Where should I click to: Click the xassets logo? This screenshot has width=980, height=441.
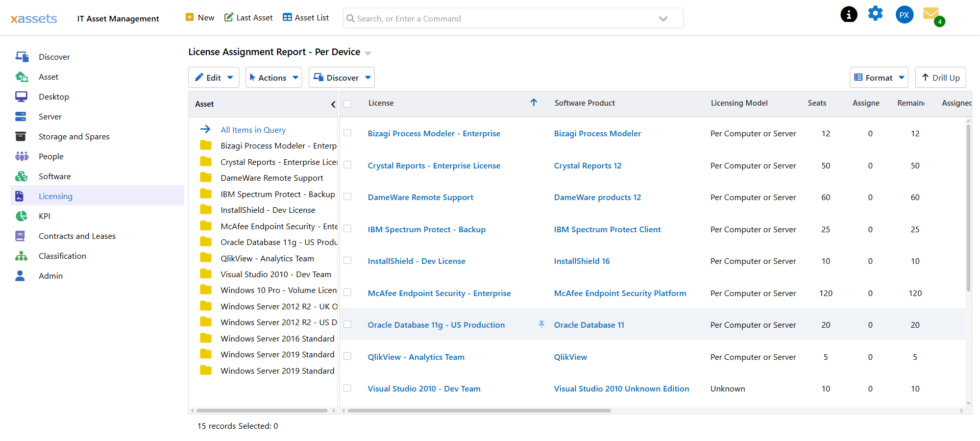point(34,19)
